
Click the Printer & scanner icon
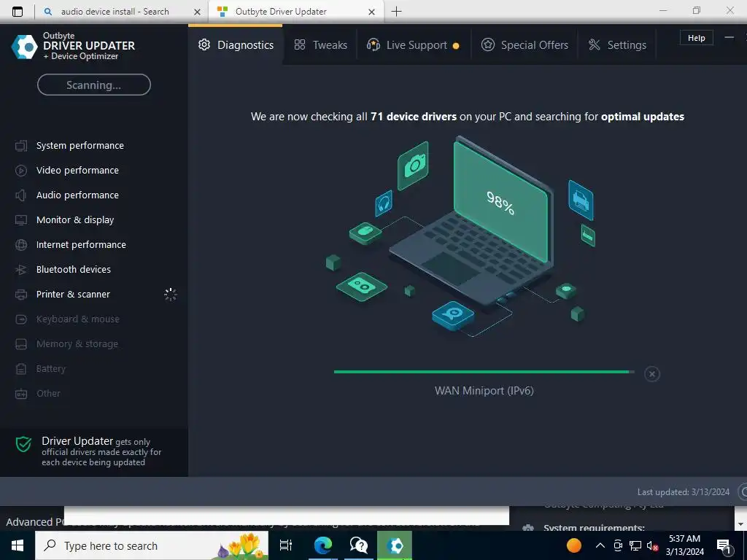click(x=21, y=295)
